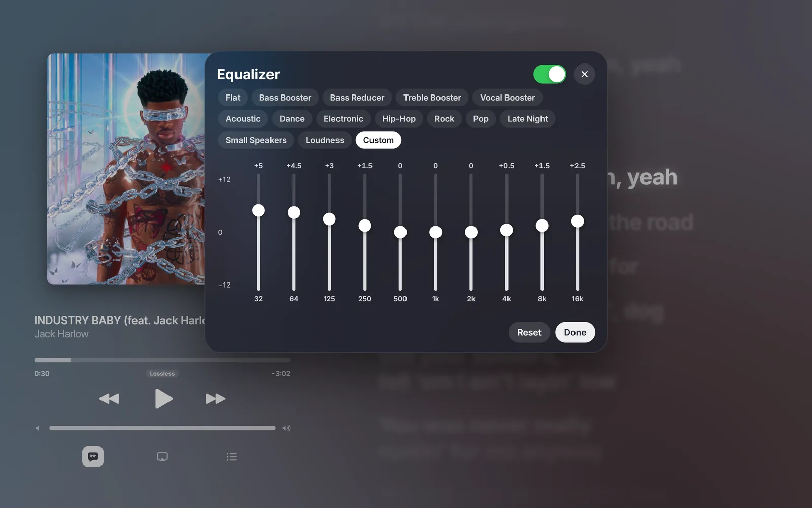
Task: Click the 8k band slider knob
Action: pos(542,226)
